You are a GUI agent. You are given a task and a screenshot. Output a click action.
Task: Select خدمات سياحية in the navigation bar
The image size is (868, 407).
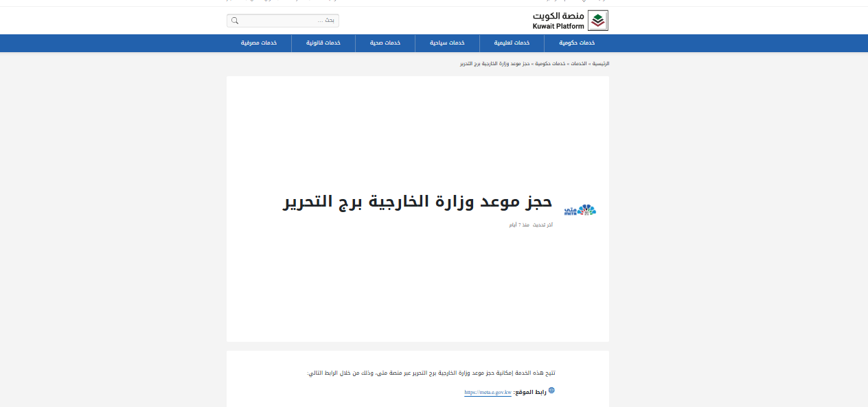[x=447, y=43]
